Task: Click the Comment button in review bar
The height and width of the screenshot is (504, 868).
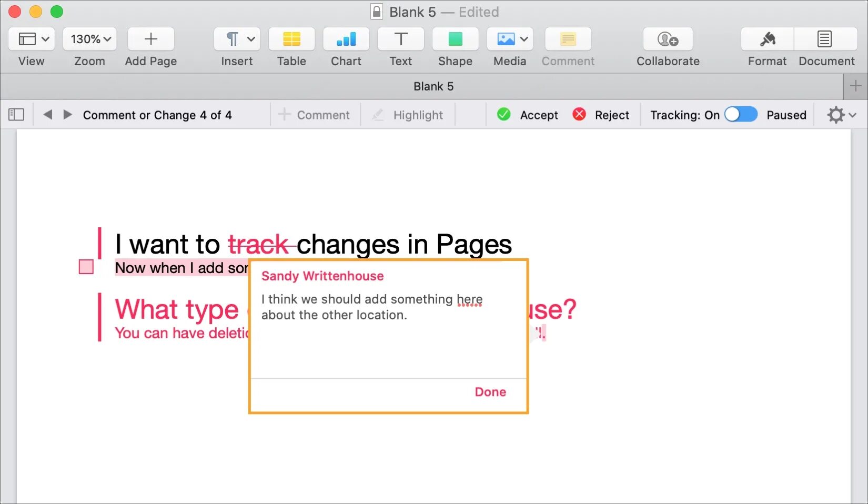Action: pyautogui.click(x=314, y=115)
